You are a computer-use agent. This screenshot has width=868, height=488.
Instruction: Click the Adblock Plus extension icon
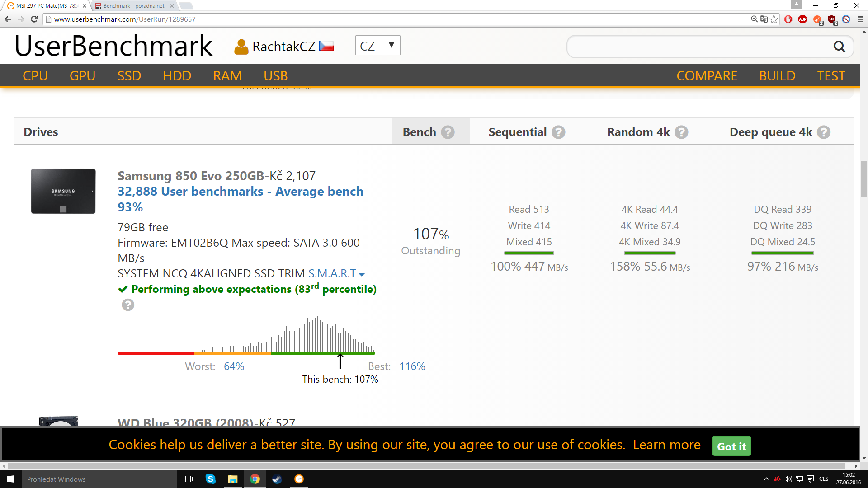802,19
